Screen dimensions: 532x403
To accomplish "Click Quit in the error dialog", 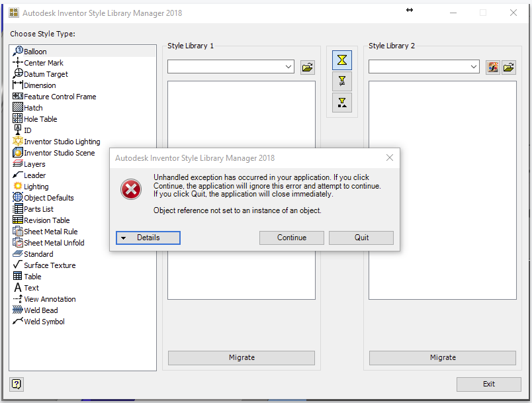I will click(x=361, y=238).
